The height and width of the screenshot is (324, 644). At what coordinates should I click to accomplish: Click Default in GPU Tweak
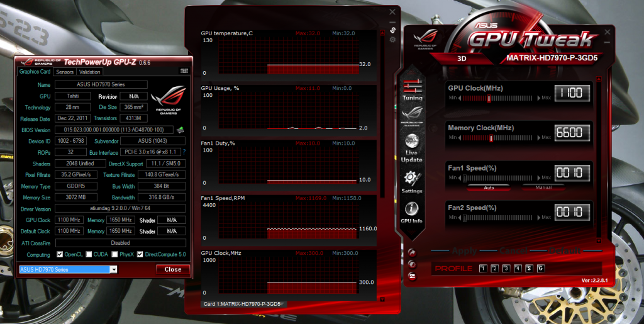565,250
